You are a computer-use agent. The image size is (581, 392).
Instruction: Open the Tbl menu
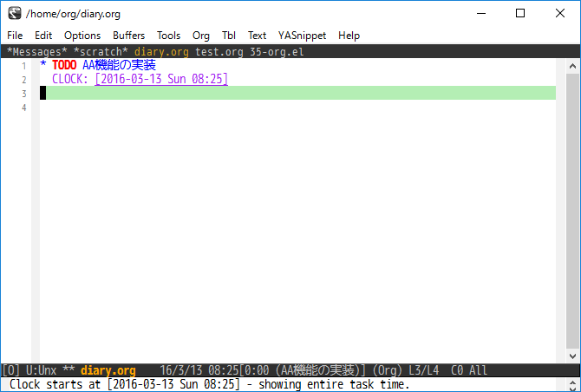[x=229, y=36]
